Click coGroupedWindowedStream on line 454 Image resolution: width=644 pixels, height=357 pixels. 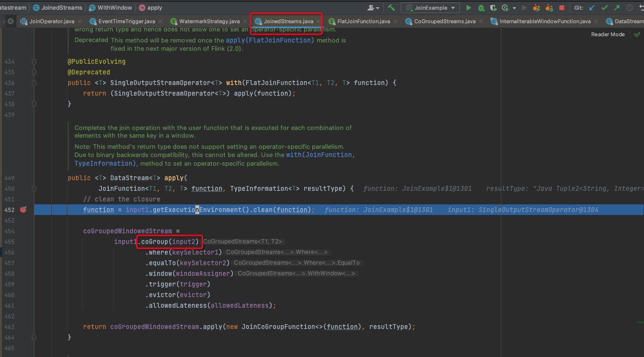point(128,231)
